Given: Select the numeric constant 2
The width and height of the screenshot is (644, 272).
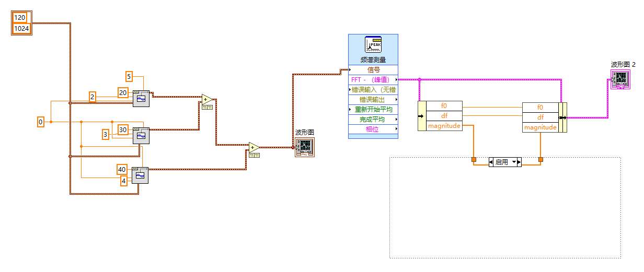Looking at the screenshot, I should [92, 97].
